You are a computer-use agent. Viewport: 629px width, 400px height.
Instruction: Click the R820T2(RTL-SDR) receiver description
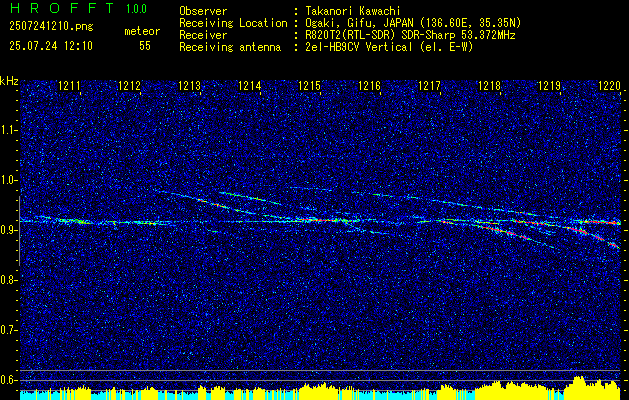pos(410,35)
